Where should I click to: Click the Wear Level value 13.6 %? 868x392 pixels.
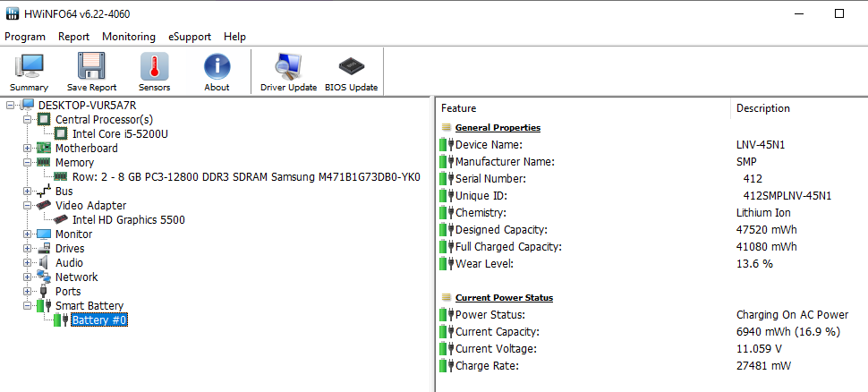[x=754, y=263]
